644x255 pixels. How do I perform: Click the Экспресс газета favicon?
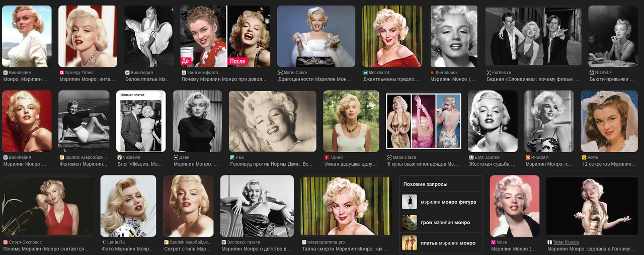(x=223, y=242)
